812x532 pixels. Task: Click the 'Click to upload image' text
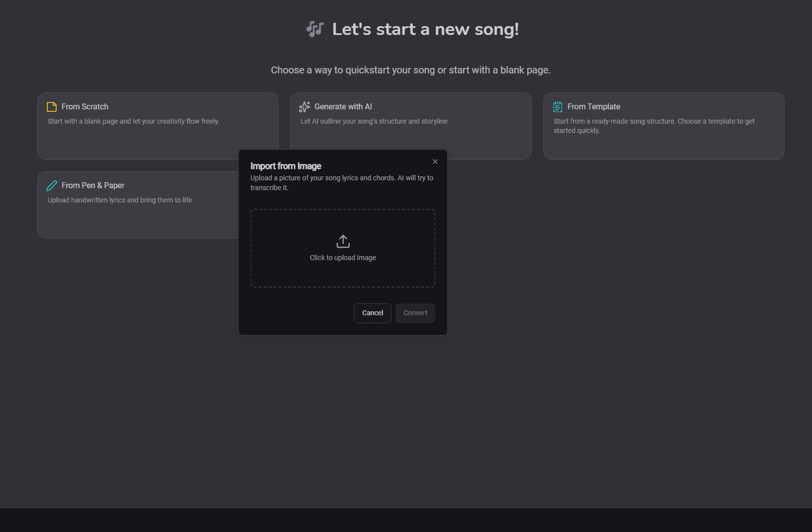(343, 257)
